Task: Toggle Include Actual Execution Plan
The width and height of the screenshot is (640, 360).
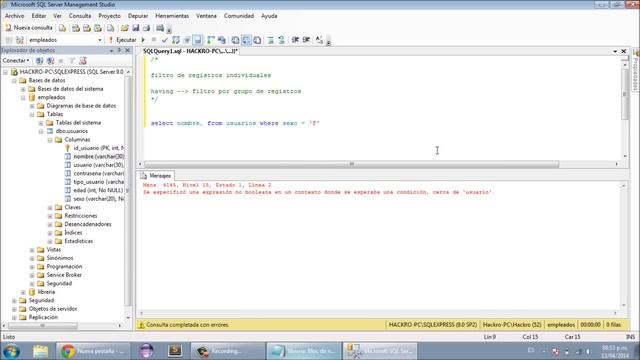Action: pyautogui.click(x=211, y=40)
